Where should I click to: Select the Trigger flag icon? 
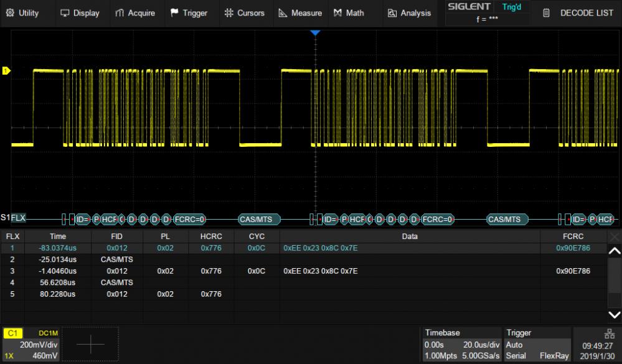click(x=174, y=12)
